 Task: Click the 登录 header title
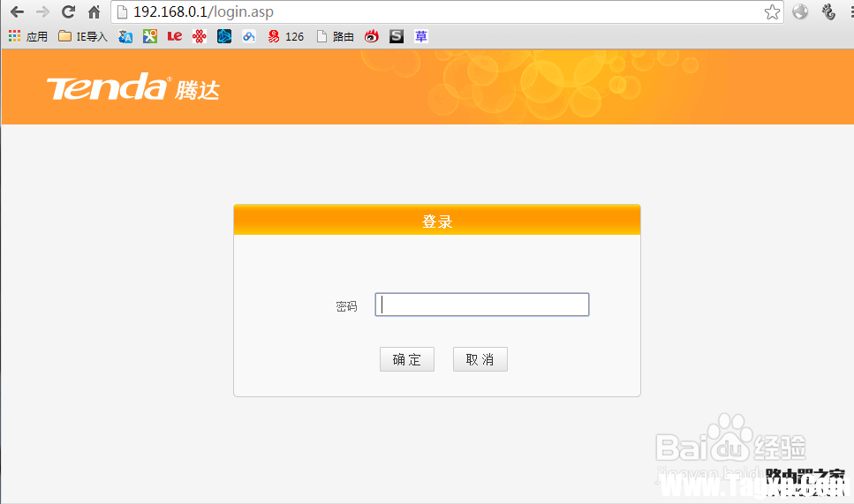(x=437, y=222)
